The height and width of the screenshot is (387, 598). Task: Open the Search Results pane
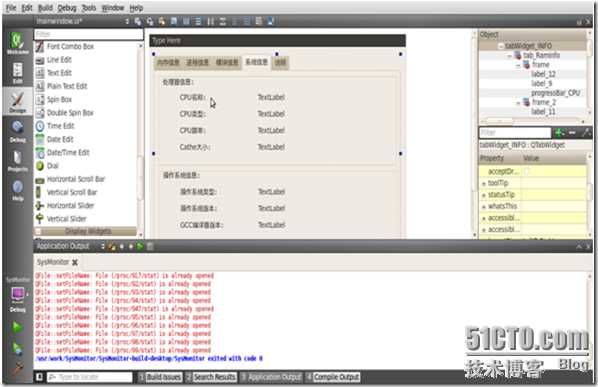[211, 377]
